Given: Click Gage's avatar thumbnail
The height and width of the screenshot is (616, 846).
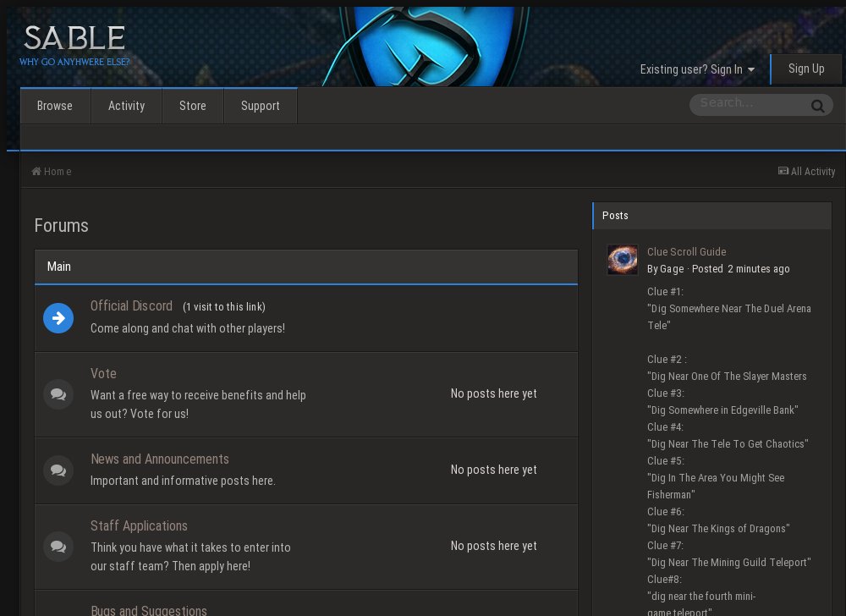Looking at the screenshot, I should pyautogui.click(x=623, y=260).
